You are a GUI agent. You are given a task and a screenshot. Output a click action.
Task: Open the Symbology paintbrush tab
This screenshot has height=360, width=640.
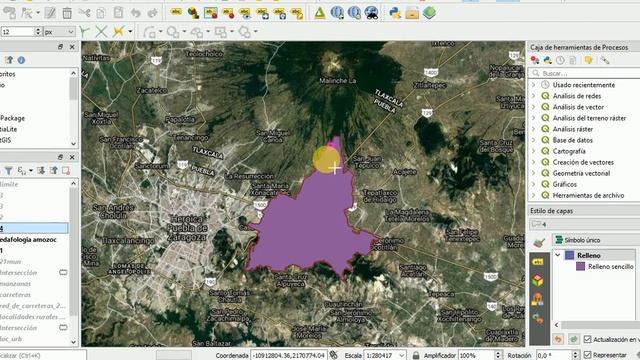tap(539, 243)
